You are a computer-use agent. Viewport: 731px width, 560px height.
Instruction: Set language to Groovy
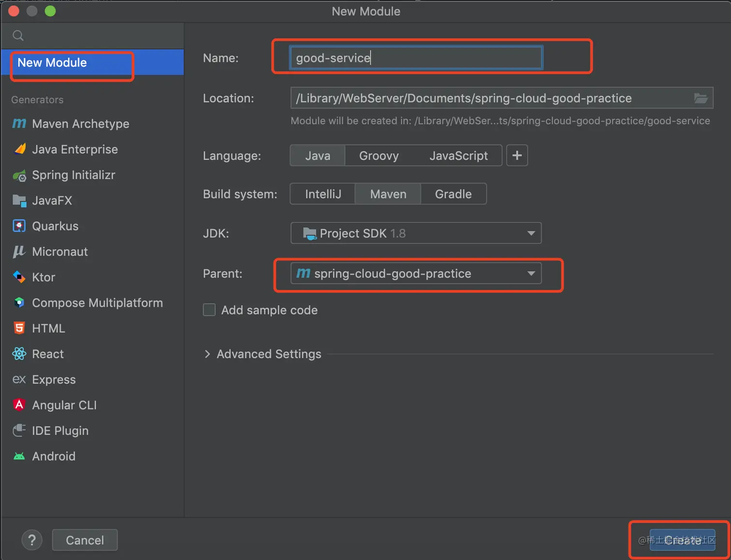379,156
